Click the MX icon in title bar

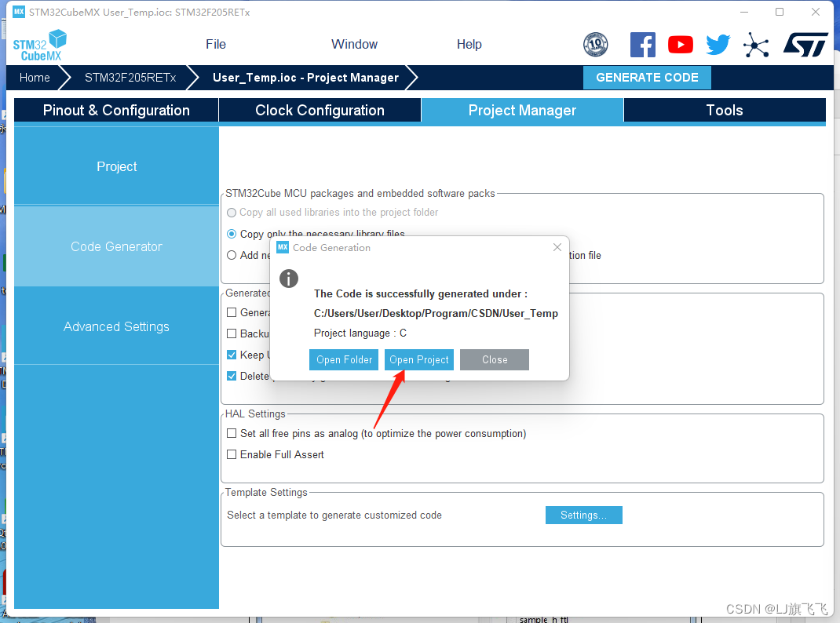pos(19,12)
